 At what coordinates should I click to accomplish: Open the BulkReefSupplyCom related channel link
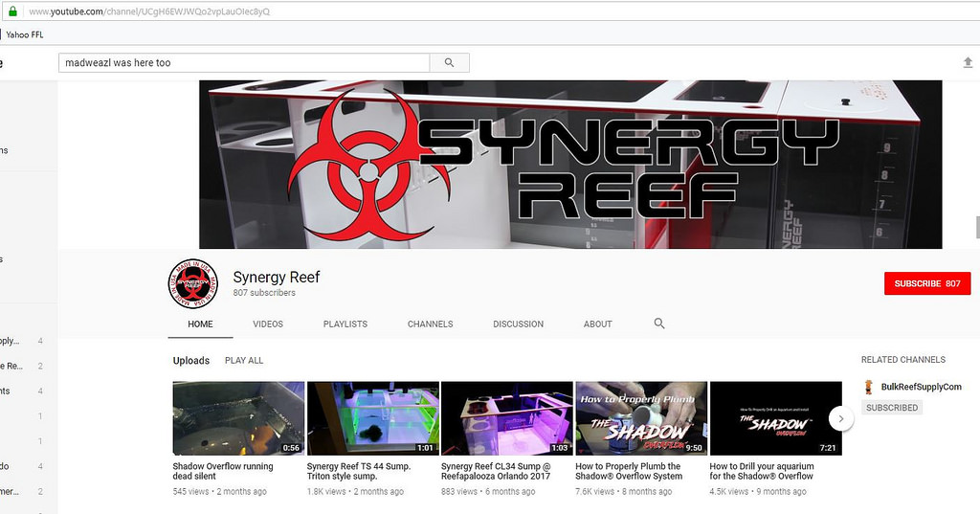click(x=922, y=387)
